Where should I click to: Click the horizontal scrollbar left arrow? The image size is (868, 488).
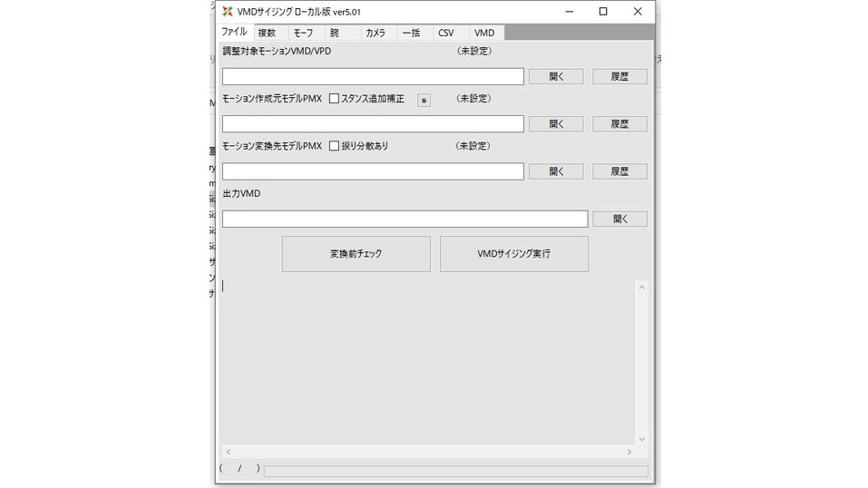[229, 452]
